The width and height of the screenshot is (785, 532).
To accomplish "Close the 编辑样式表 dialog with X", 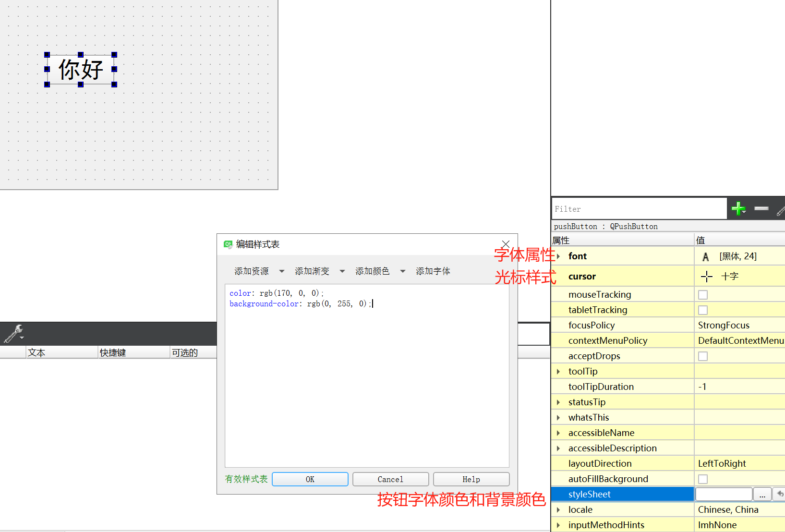I will click(x=506, y=244).
